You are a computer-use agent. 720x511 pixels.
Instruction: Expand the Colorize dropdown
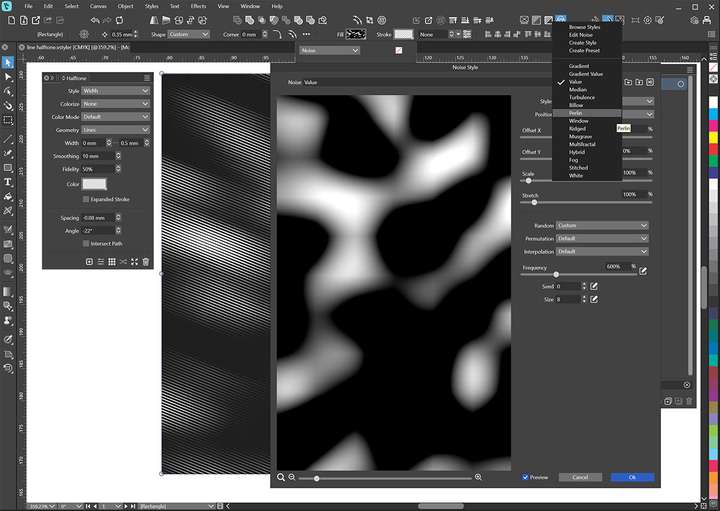click(x=116, y=103)
